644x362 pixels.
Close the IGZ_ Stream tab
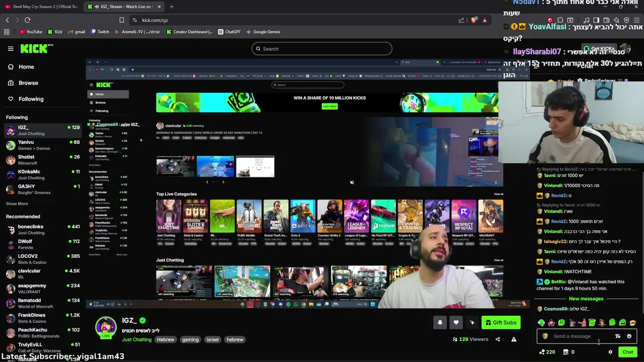(159, 7)
